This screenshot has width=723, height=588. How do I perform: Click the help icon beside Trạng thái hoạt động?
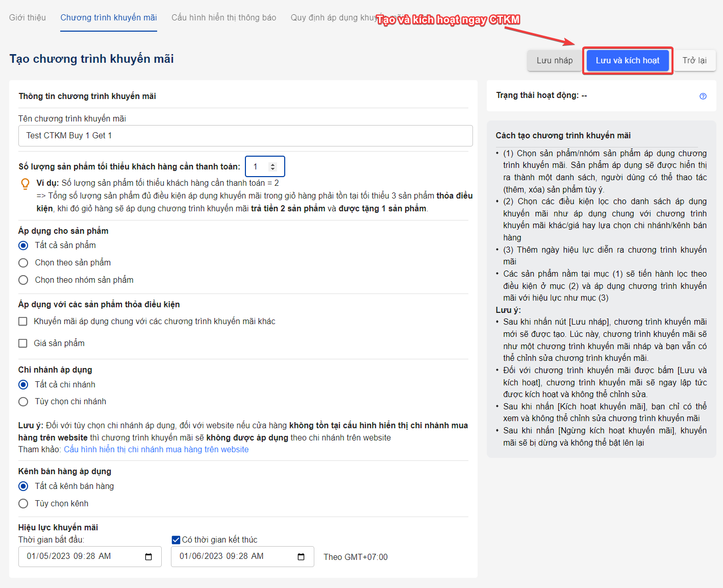[703, 96]
